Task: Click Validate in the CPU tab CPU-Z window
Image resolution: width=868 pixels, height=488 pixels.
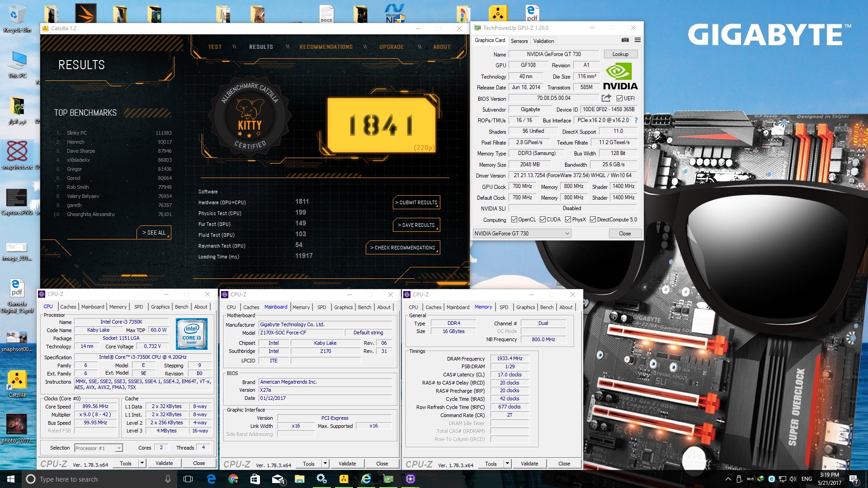Action: point(164,463)
